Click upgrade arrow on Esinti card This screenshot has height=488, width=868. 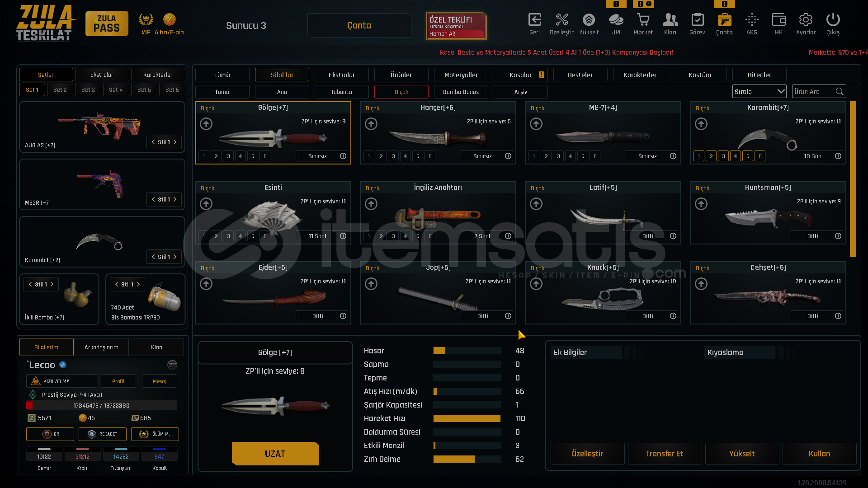click(206, 204)
